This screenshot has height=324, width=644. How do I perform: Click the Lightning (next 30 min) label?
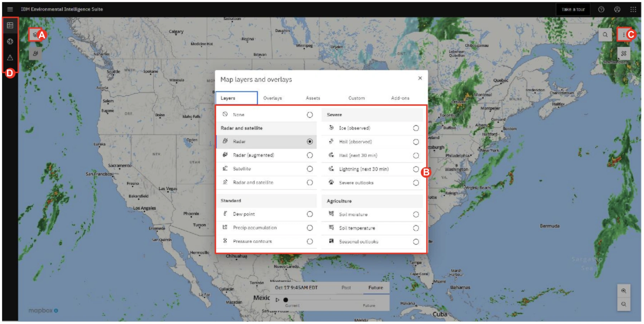[364, 169]
